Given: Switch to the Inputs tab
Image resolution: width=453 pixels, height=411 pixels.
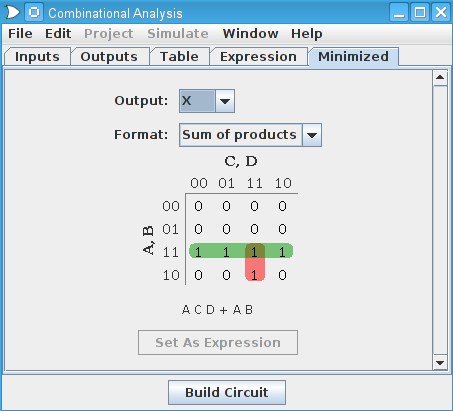Looking at the screenshot, I should [x=37, y=57].
